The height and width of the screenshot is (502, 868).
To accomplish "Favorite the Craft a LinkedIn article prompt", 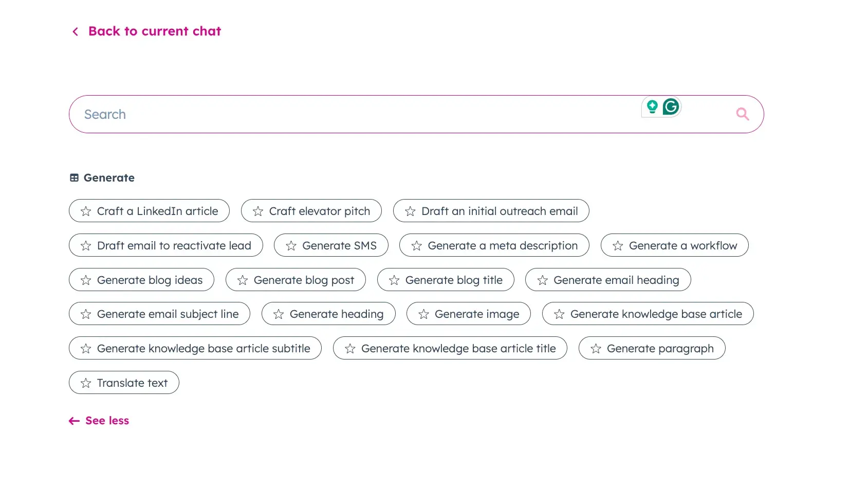I will pos(86,211).
